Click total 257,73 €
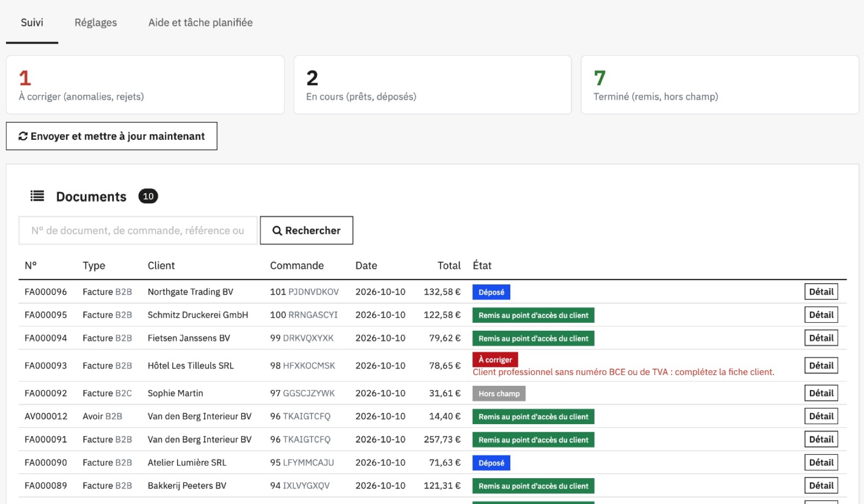The width and height of the screenshot is (864, 504). pos(442,440)
